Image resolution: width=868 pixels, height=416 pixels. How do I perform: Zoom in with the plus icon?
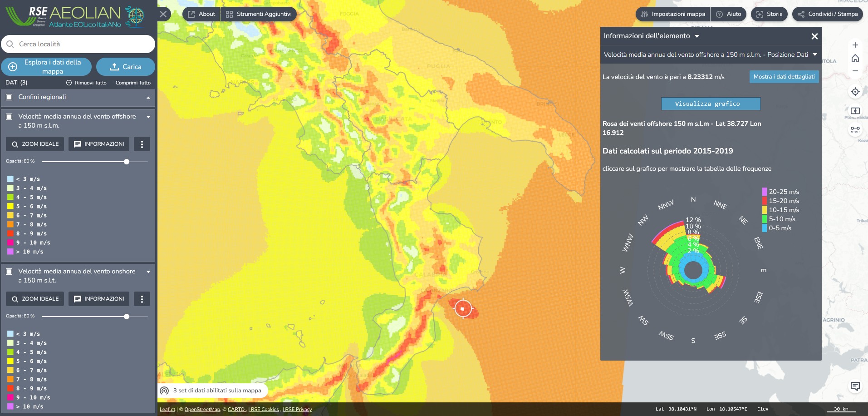click(855, 45)
